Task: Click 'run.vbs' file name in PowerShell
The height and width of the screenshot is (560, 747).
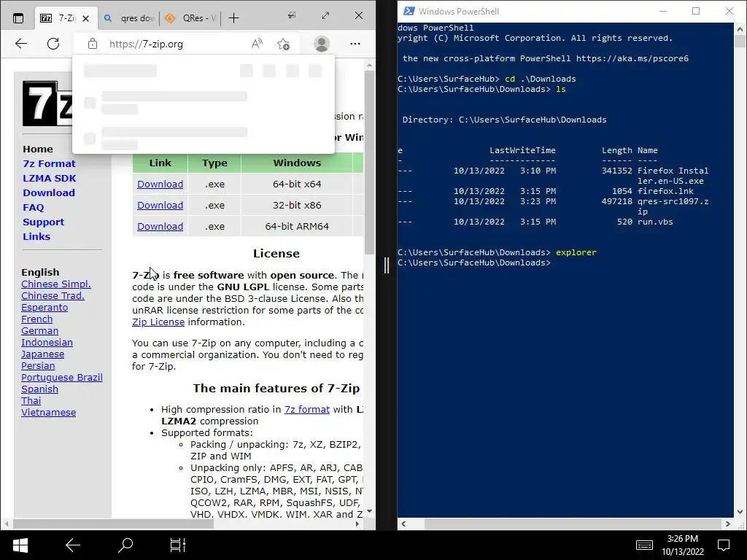Action: pyautogui.click(x=655, y=222)
